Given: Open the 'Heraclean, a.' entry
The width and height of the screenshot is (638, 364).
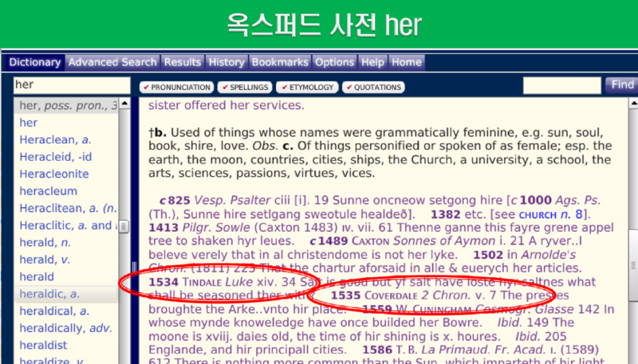Looking at the screenshot, I should point(55,139).
